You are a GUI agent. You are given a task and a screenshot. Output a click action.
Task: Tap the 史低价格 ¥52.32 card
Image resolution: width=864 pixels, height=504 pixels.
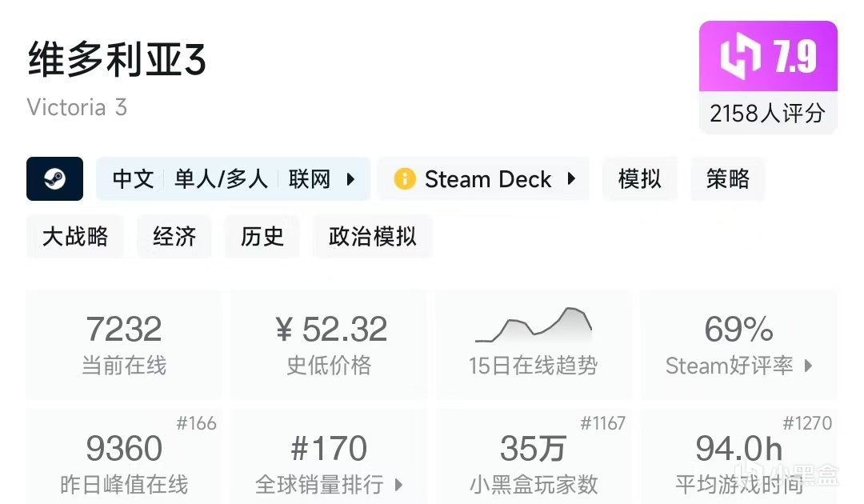click(x=329, y=344)
